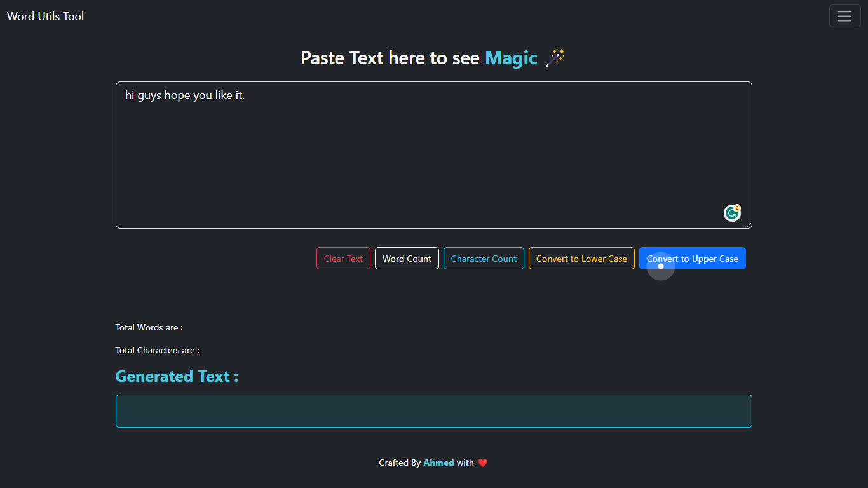
Task: Click the Word Utils Tool brand link
Action: 45,17
